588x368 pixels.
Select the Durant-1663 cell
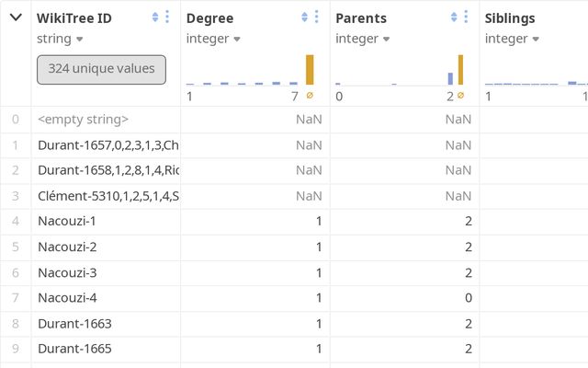click(75, 324)
